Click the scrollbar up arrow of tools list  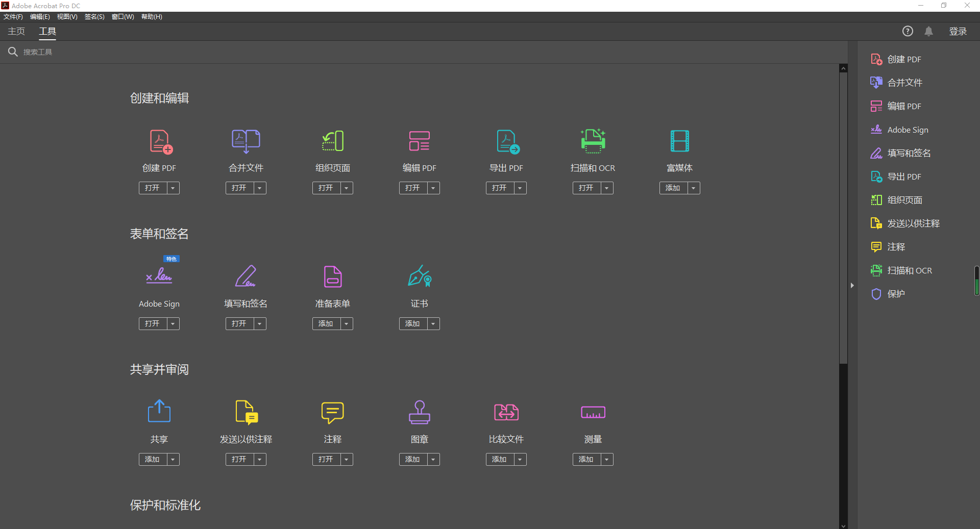[843, 68]
